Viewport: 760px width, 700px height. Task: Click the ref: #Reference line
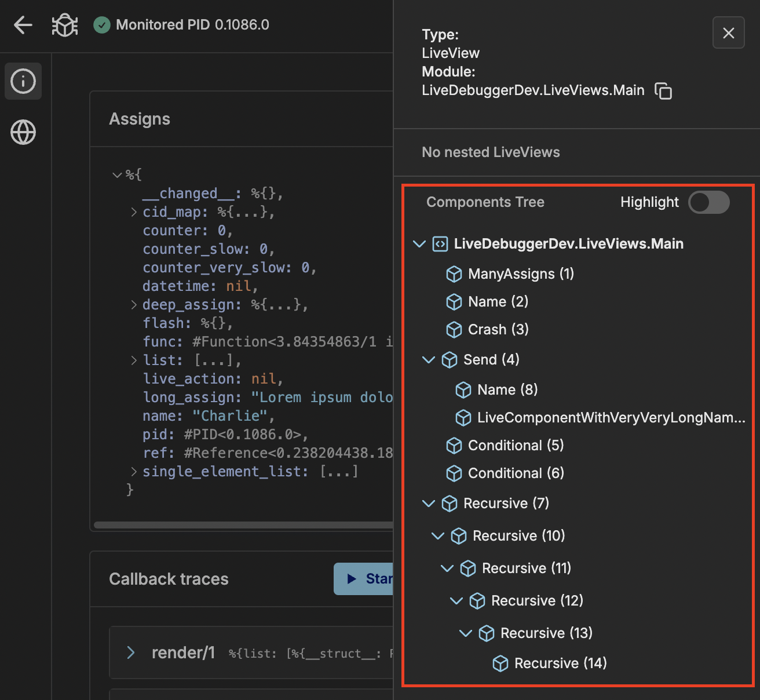point(268,453)
